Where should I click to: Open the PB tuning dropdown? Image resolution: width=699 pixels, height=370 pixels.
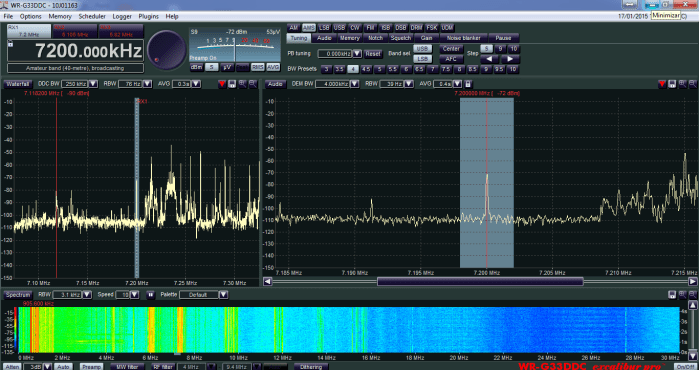(x=357, y=53)
